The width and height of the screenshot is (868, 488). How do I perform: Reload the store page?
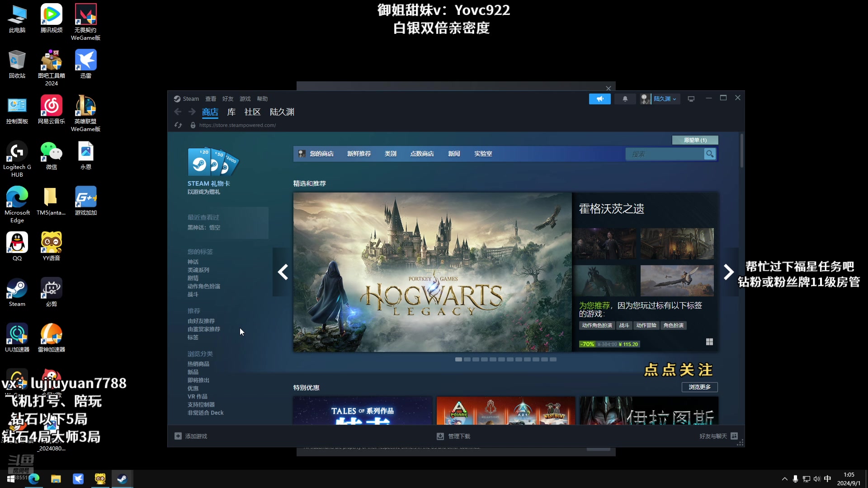(x=178, y=125)
